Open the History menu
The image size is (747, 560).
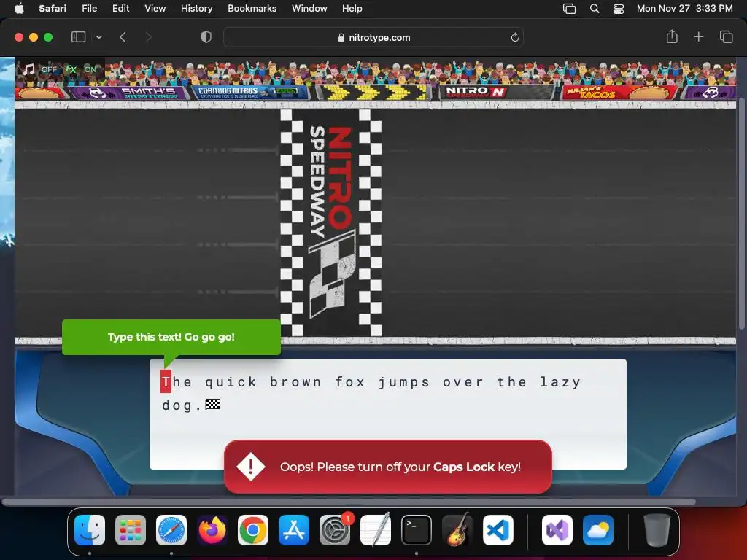point(196,9)
